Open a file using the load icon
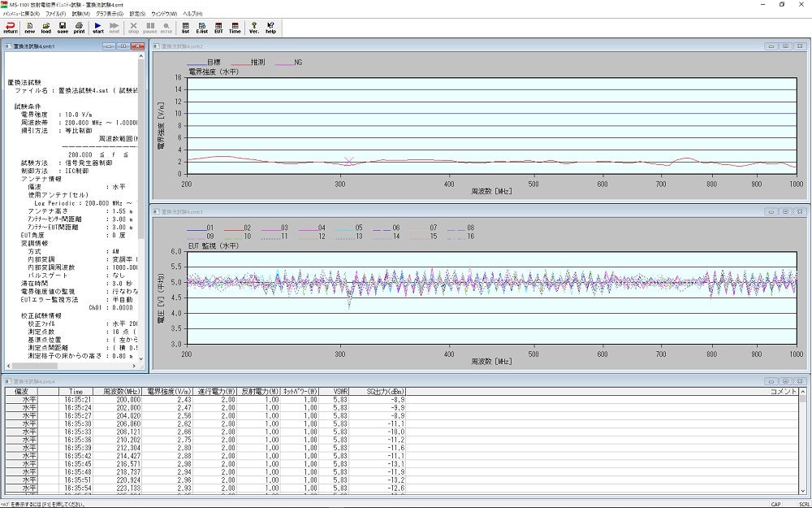This screenshot has height=508, width=812. (x=46, y=28)
